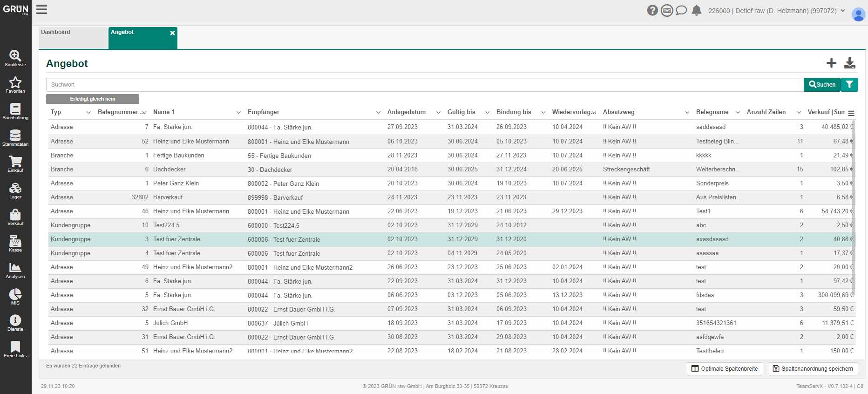The height and width of the screenshot is (394, 868).
Task: Toggle the filter funnel button
Action: tap(849, 85)
